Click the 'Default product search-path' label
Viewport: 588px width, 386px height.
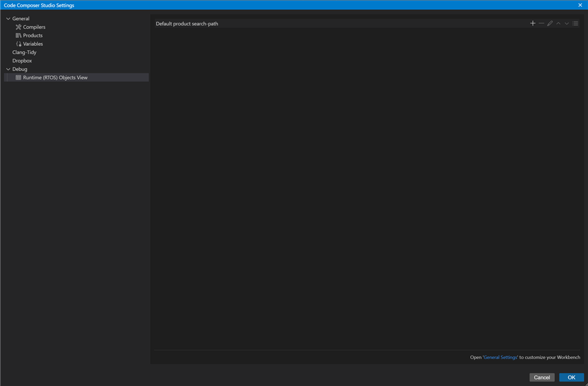(187, 24)
